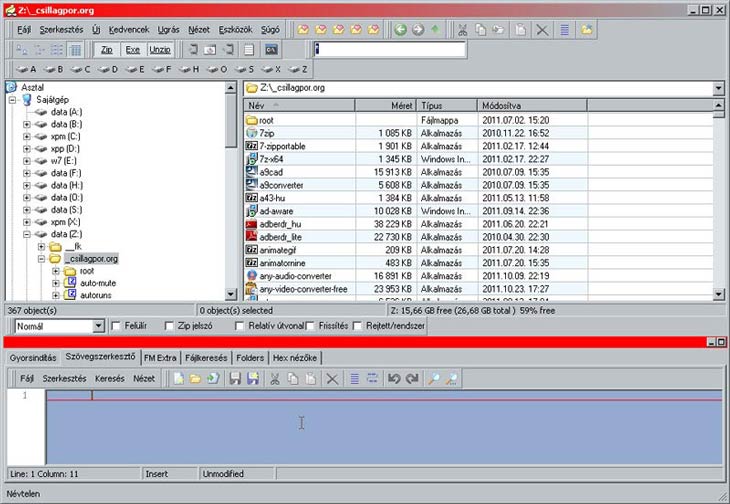Delete text with editor toolbar X icon
Screen dimensions: 730x504
(332, 378)
